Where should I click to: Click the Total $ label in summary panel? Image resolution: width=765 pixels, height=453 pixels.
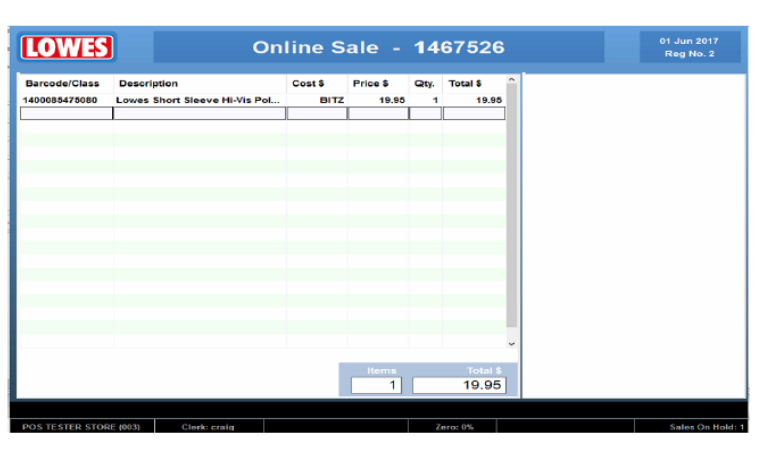tap(484, 371)
